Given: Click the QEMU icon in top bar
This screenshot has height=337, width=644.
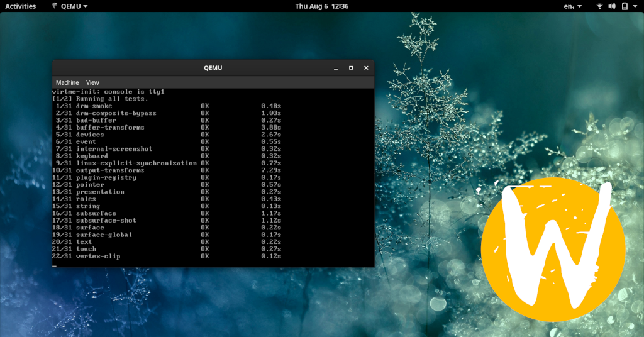Looking at the screenshot, I should (x=55, y=6).
